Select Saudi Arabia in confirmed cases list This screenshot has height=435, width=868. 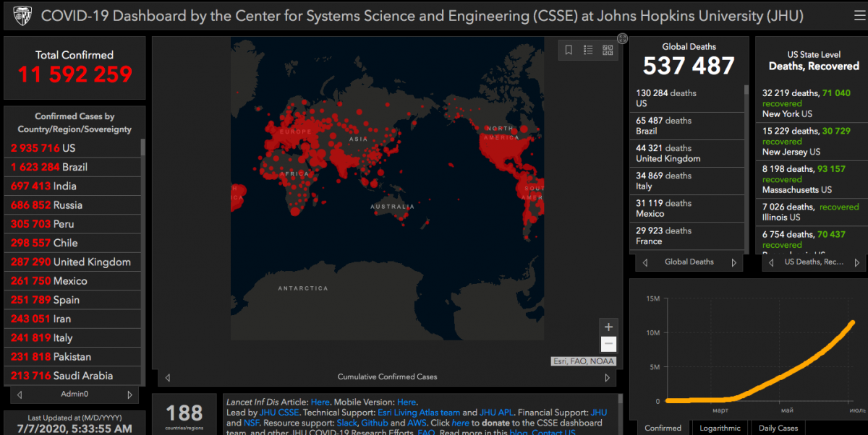tap(72, 376)
